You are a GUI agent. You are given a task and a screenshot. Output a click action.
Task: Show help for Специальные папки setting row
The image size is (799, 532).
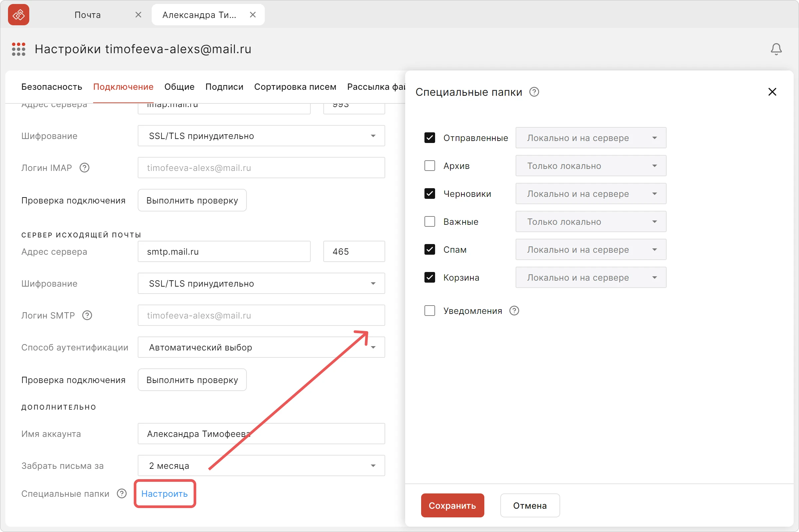pos(121,493)
